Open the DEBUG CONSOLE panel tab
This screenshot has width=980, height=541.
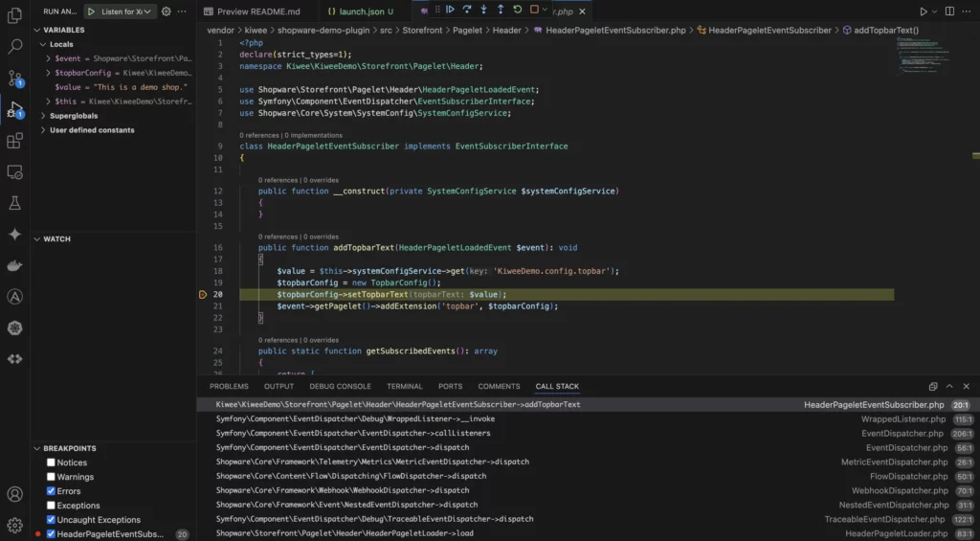pyautogui.click(x=340, y=387)
